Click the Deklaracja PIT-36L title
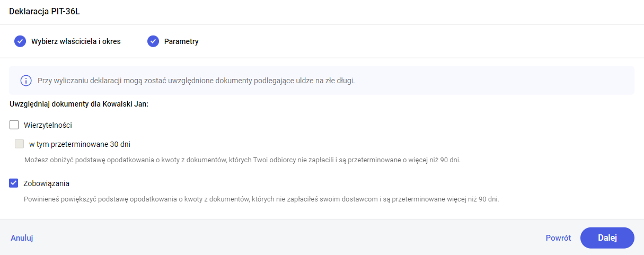This screenshot has width=644, height=255. [x=45, y=11]
